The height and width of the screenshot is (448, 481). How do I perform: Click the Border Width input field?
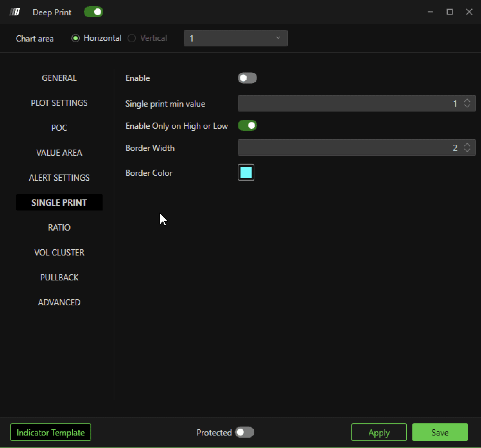tap(357, 147)
